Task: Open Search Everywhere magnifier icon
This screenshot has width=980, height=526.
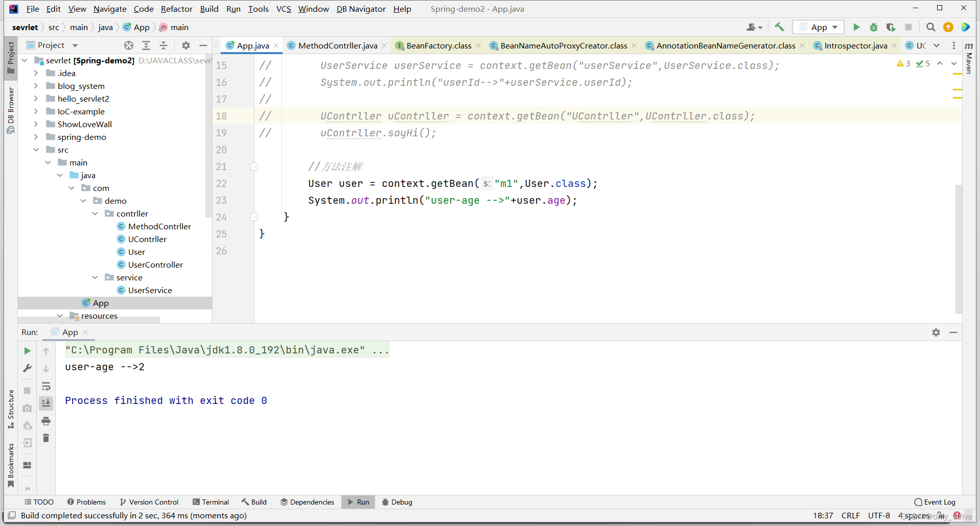Action: click(x=930, y=27)
